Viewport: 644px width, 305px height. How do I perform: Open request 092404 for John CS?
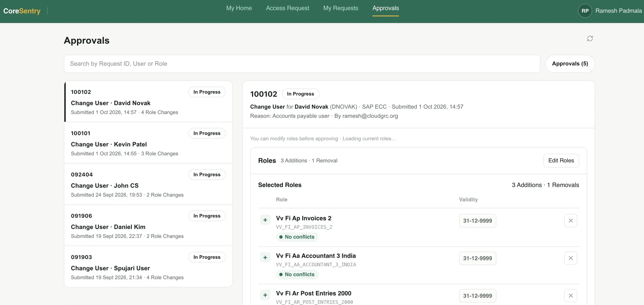pyautogui.click(x=148, y=184)
